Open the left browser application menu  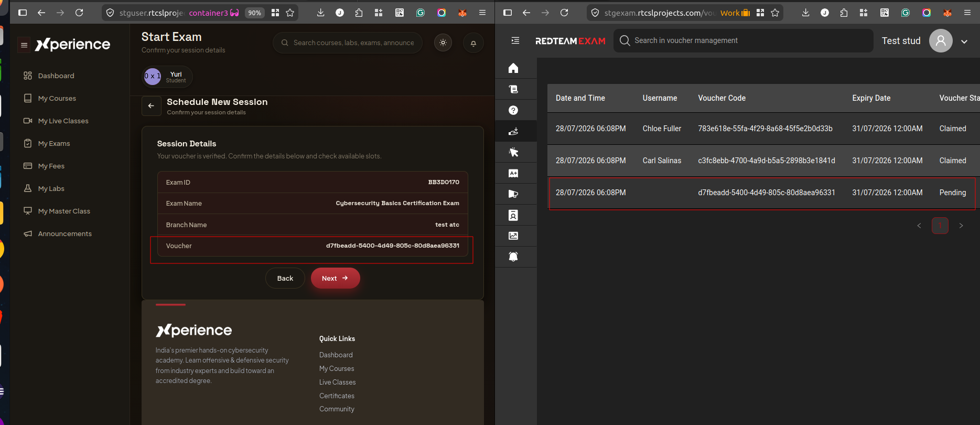click(482, 13)
